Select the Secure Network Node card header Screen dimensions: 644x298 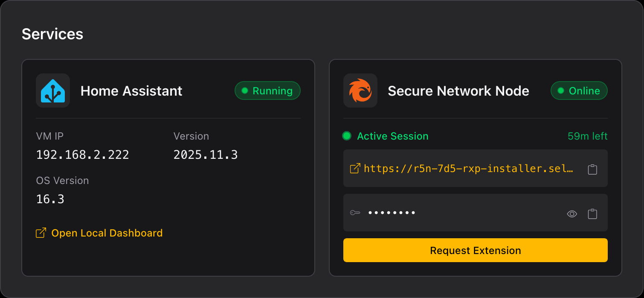pyautogui.click(x=458, y=91)
